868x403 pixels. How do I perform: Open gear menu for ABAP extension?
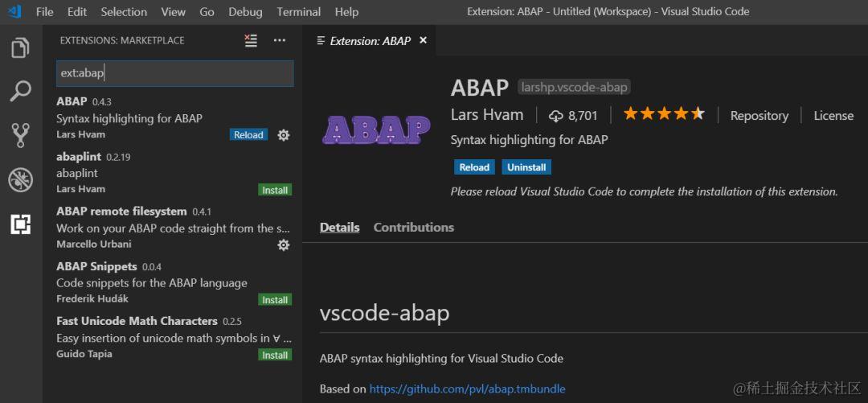284,134
